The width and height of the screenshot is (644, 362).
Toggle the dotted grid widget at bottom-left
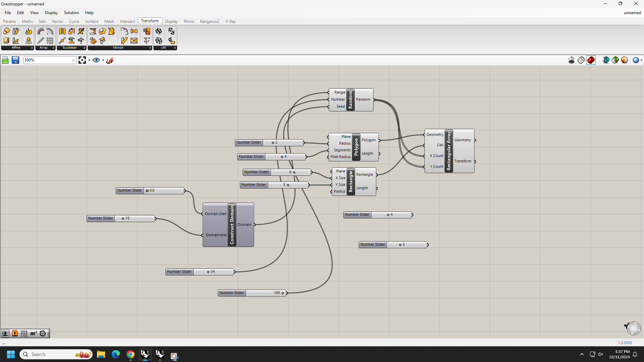point(24,333)
